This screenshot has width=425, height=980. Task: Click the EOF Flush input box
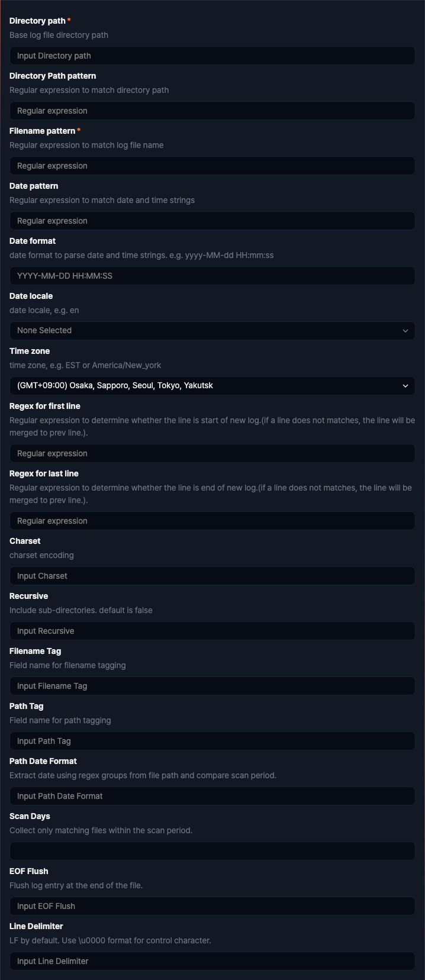coord(212,905)
